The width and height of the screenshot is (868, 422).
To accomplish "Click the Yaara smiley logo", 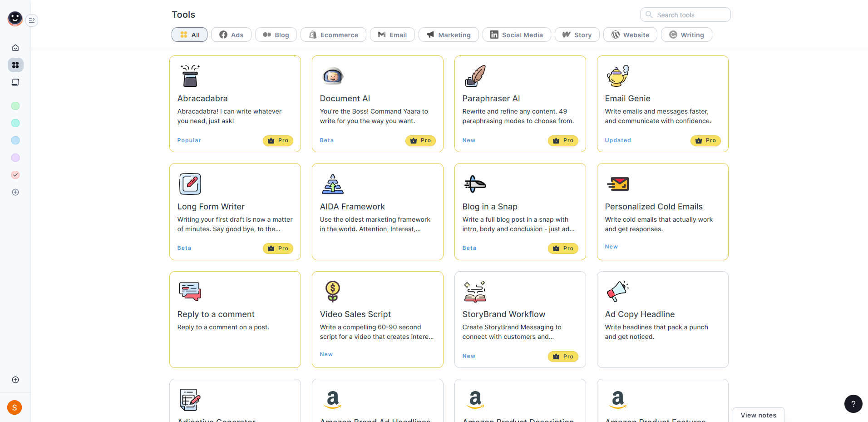I will pyautogui.click(x=15, y=18).
